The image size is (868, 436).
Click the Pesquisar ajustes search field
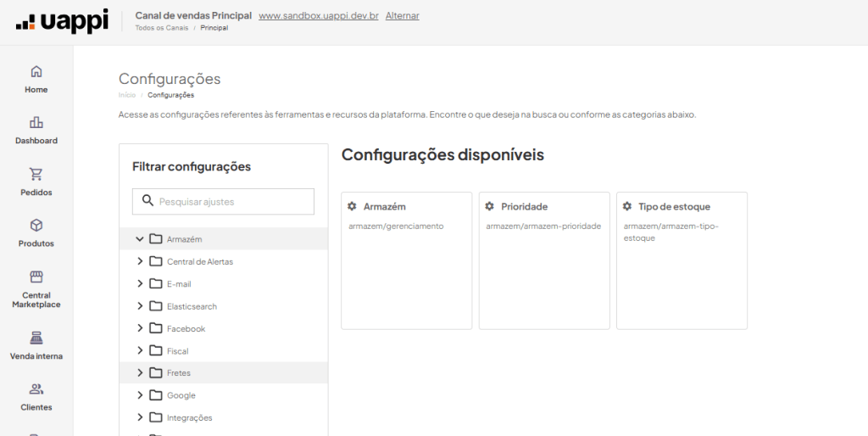coord(223,202)
